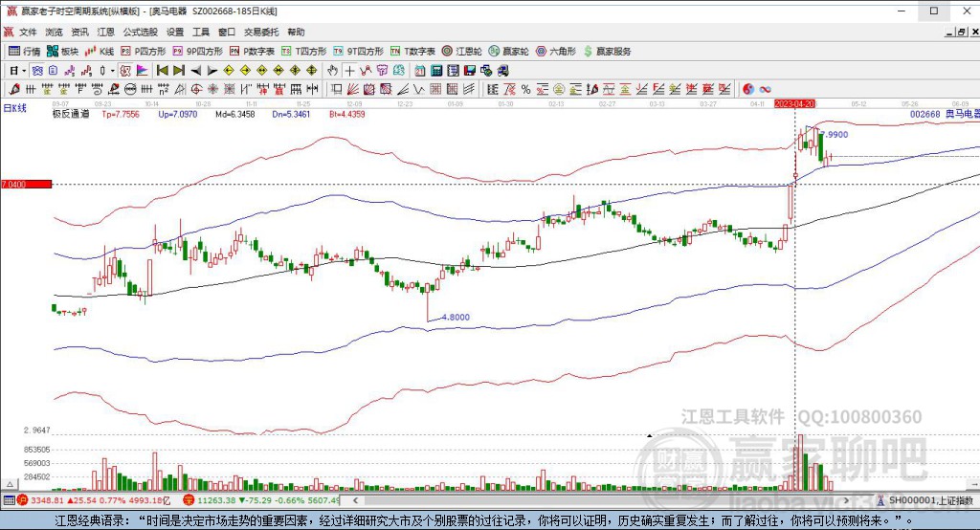The height and width of the screenshot is (530, 980).
Task: Click the small up-triangle pane button
Action: click(x=9, y=484)
